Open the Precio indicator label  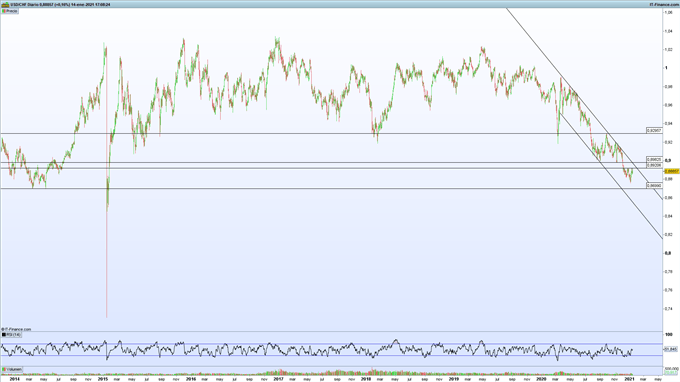click(x=10, y=11)
